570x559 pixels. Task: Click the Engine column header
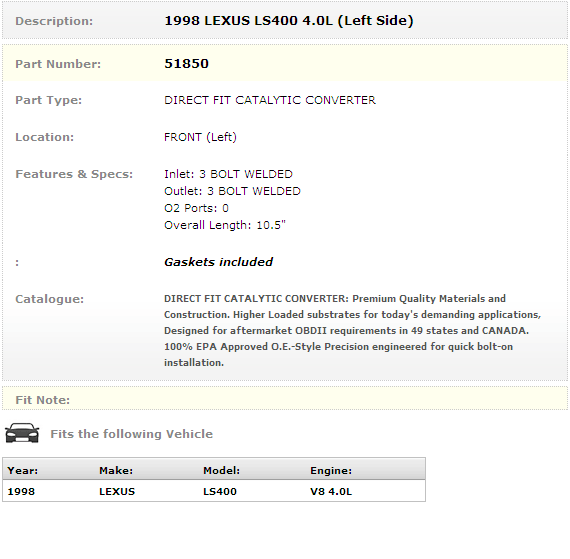[331, 470]
